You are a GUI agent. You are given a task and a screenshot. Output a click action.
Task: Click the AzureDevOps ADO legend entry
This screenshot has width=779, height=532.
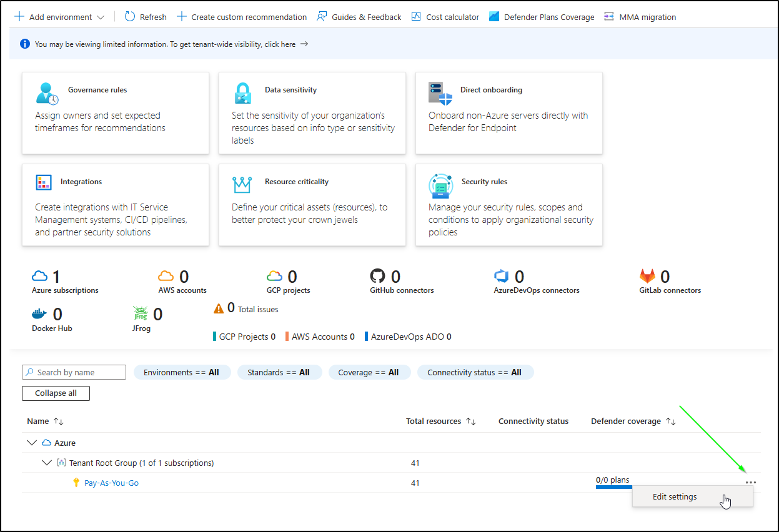(x=408, y=337)
